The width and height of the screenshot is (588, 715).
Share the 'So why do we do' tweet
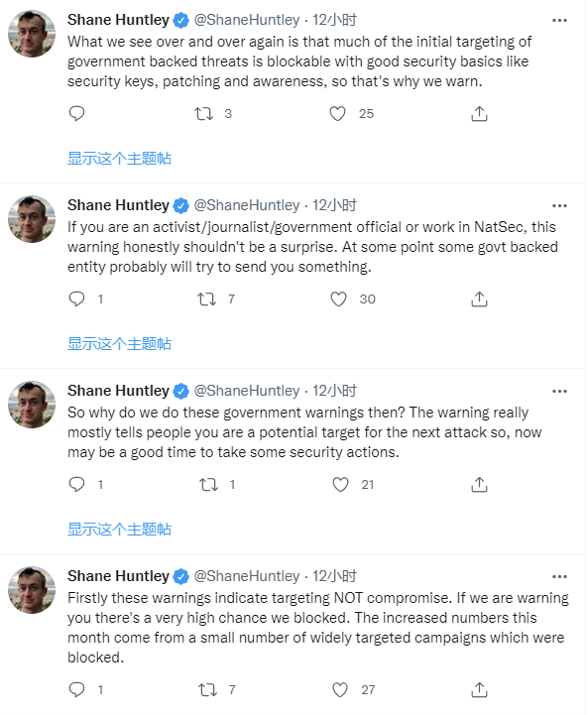[479, 484]
